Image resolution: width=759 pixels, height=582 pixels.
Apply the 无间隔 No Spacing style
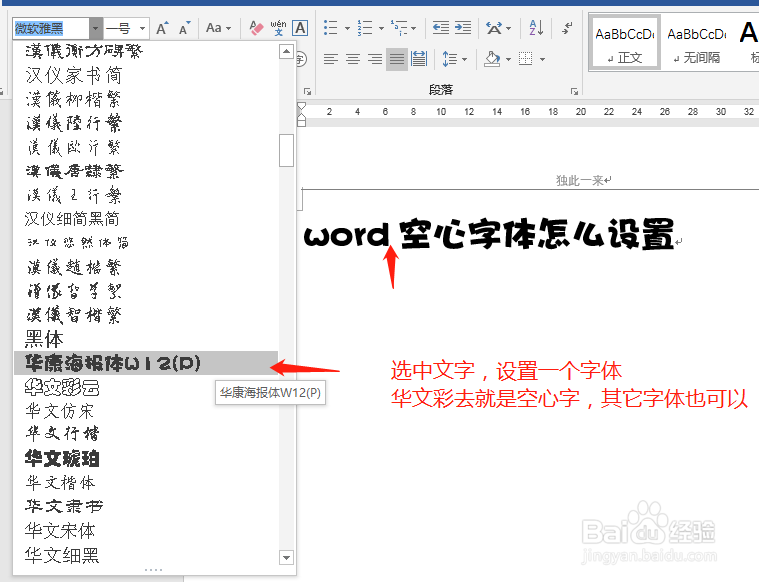click(x=697, y=45)
